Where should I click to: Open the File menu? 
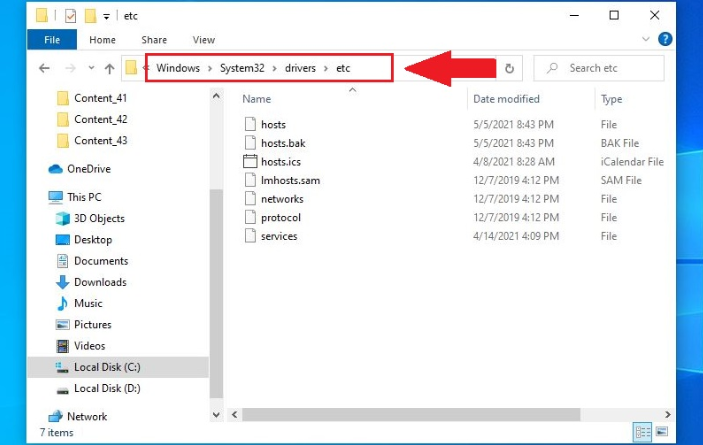click(x=52, y=40)
